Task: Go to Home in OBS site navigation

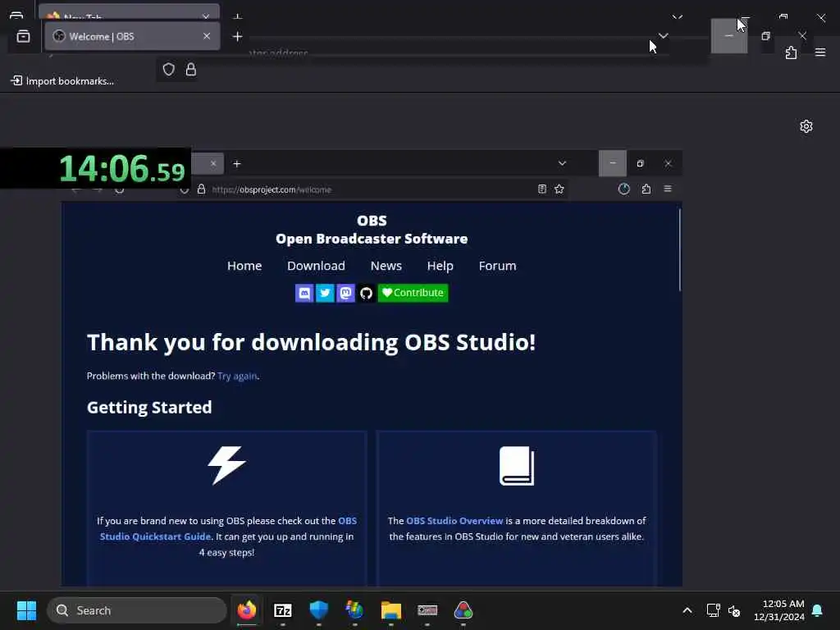Action: 244,266
